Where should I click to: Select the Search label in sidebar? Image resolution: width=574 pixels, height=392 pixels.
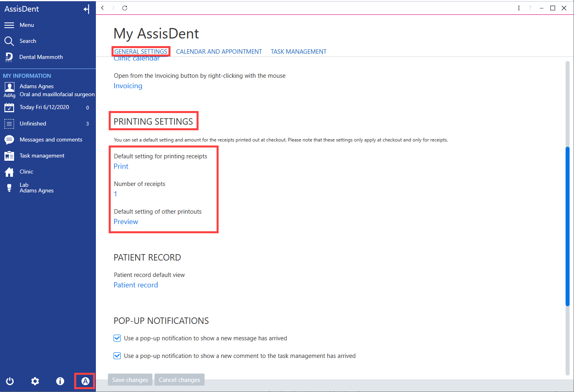click(28, 41)
